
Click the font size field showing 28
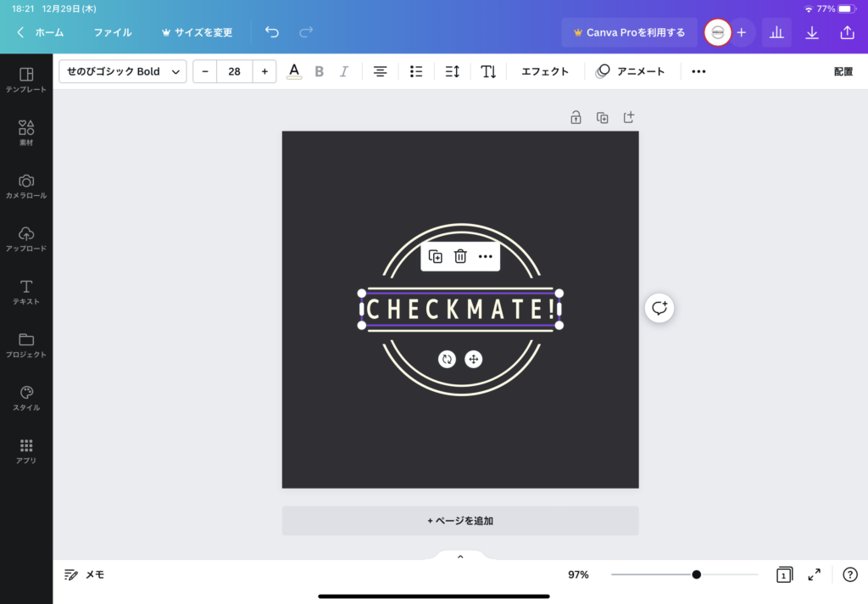tap(234, 71)
